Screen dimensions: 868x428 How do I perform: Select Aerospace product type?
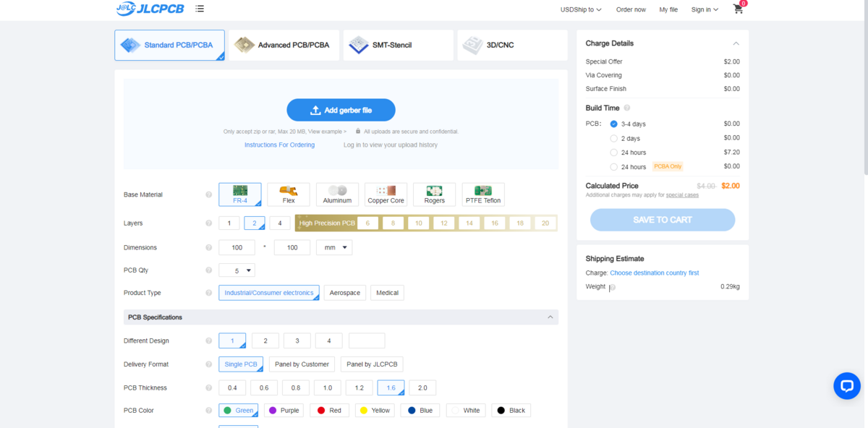(345, 293)
